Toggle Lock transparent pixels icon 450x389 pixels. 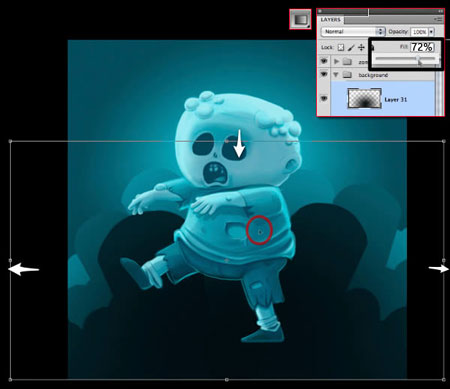[x=340, y=48]
